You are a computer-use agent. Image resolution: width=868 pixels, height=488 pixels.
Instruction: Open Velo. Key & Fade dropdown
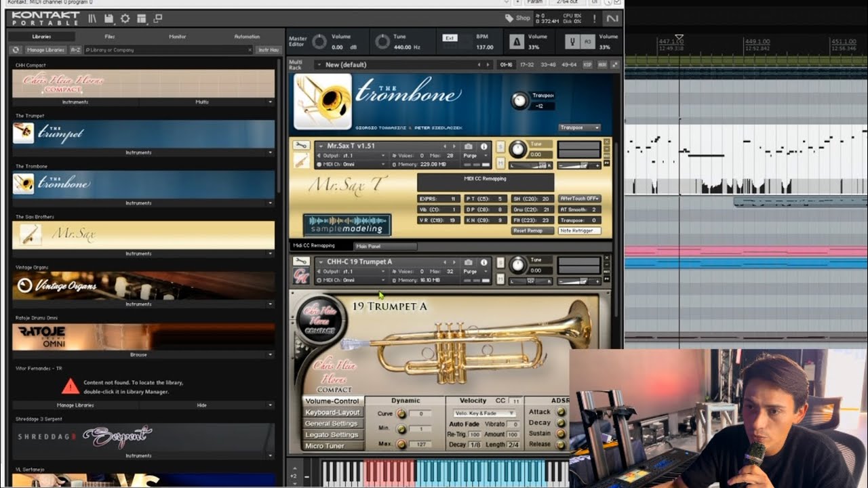tap(485, 413)
